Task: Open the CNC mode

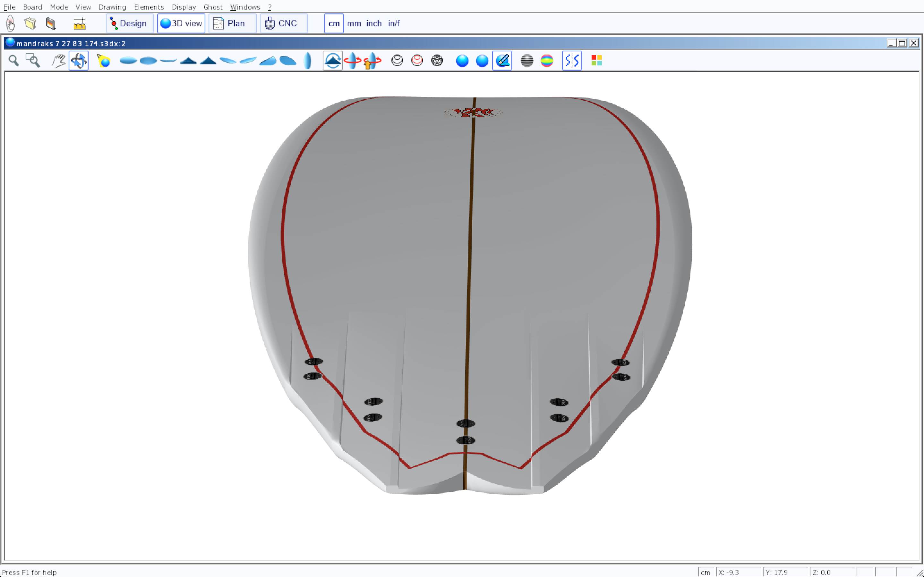Action: coord(283,23)
